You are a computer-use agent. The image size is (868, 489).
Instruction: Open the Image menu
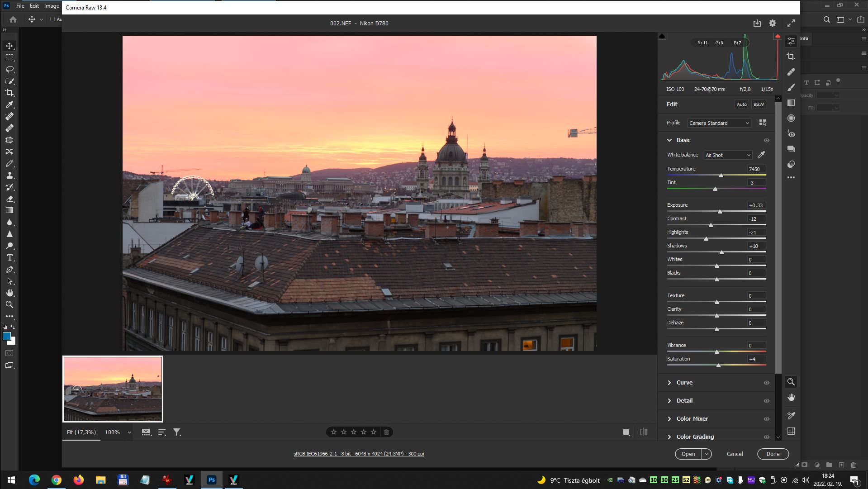tap(52, 6)
